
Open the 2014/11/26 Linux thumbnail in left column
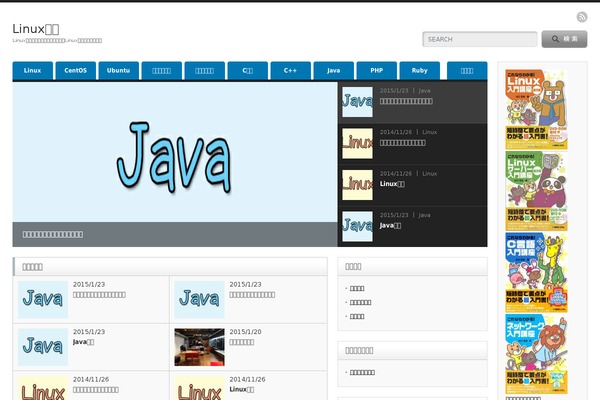coord(43,388)
